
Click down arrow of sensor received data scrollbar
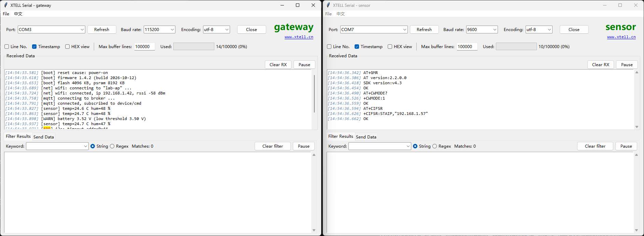coord(637,127)
